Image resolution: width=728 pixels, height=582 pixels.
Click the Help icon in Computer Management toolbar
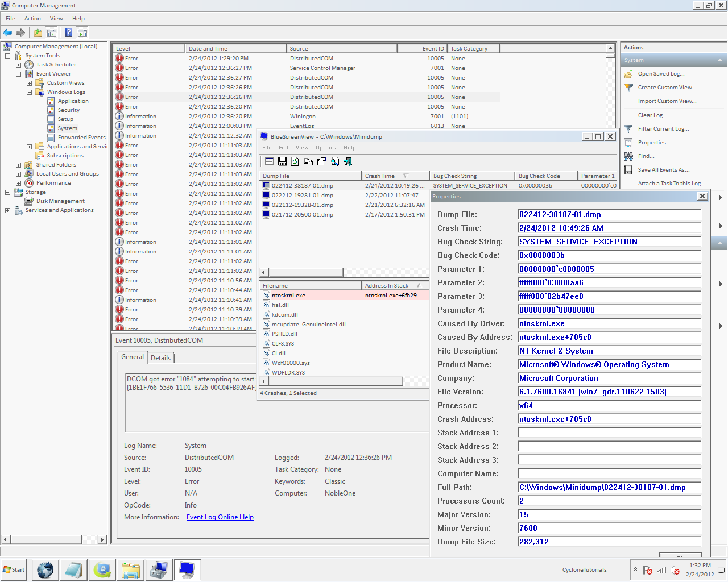pos(68,33)
